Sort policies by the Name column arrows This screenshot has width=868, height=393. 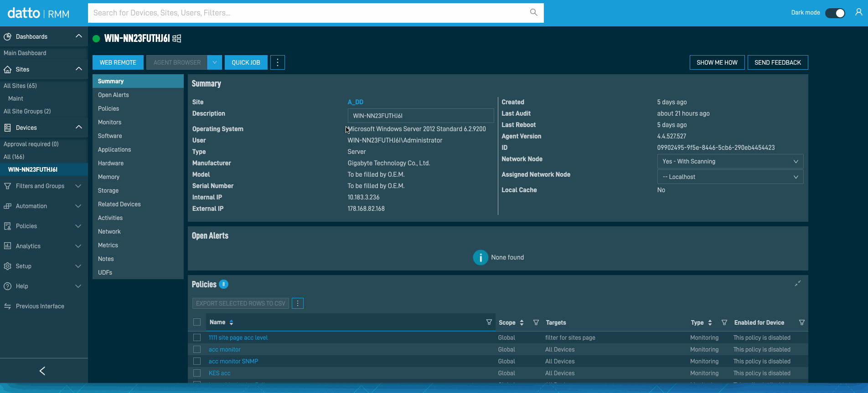(231, 322)
